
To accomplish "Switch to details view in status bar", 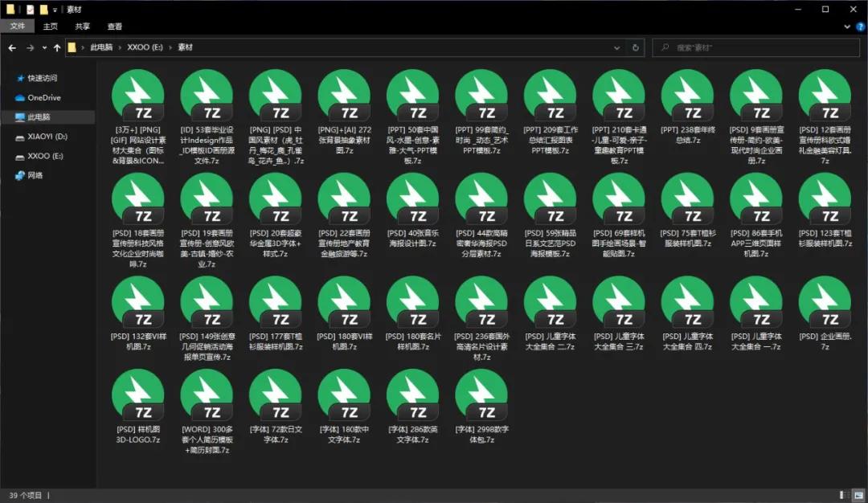I will point(845,495).
